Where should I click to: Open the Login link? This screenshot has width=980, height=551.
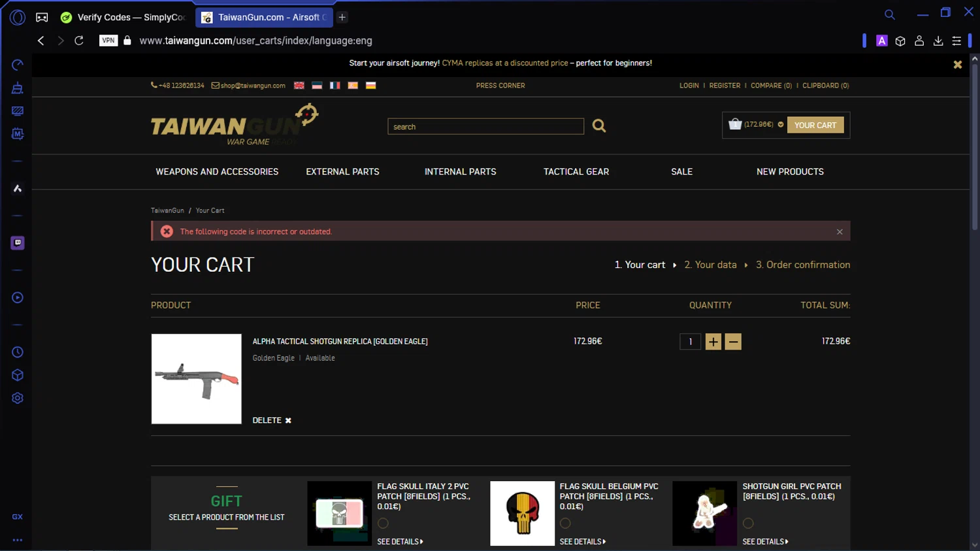click(x=689, y=86)
